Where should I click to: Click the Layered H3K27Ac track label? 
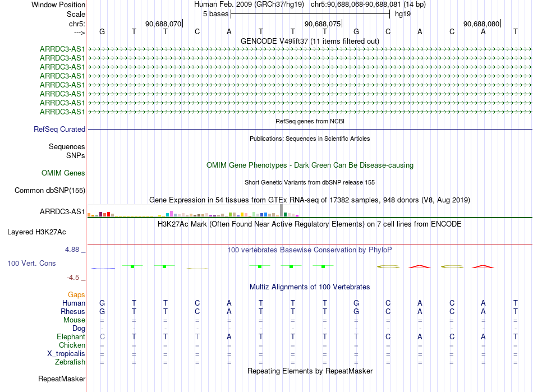[36, 232]
